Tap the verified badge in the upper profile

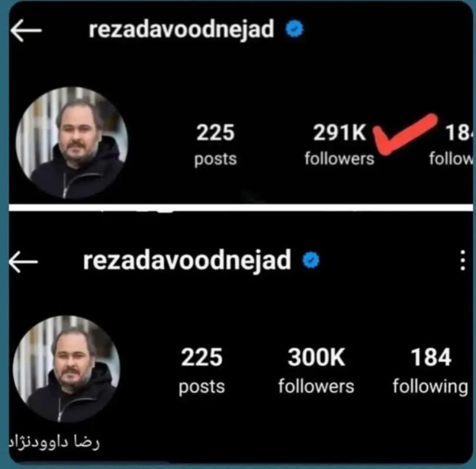click(294, 29)
